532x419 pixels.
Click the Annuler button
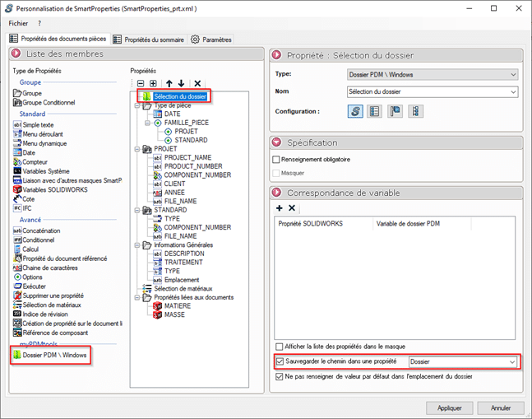click(501, 408)
